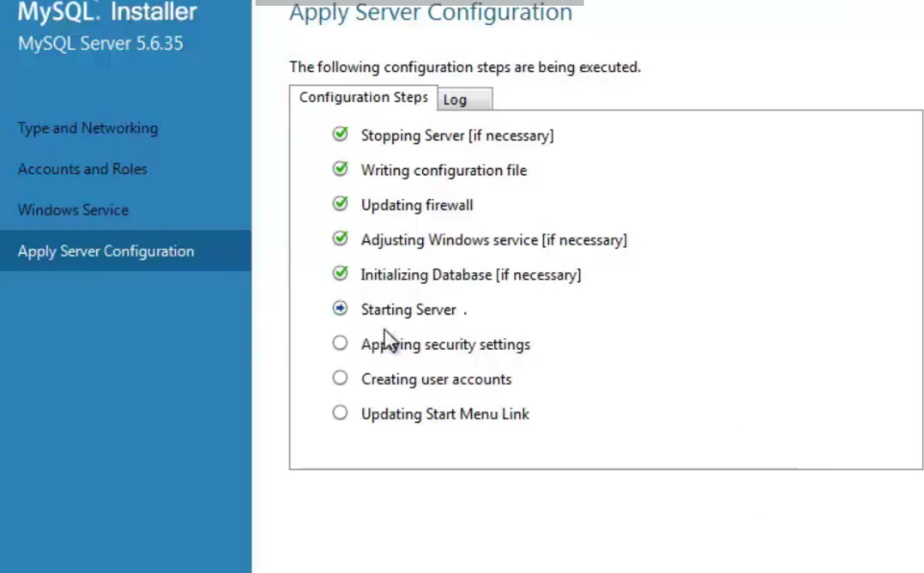
Task: Click green check beside Stopping Server
Action: [x=340, y=135]
